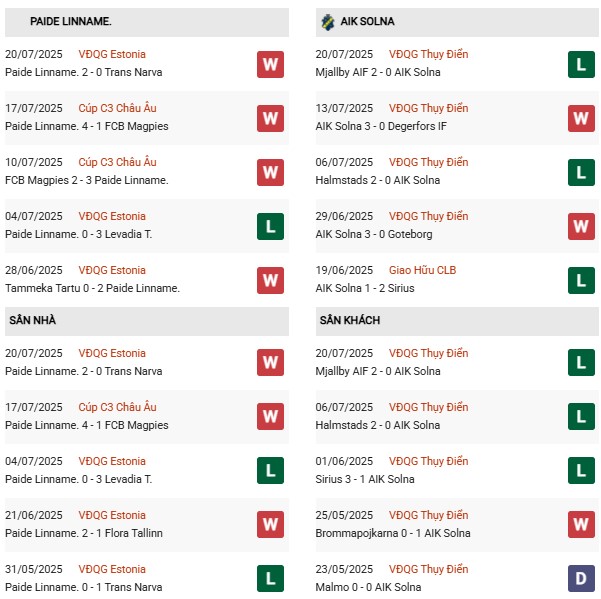Click the Paide Linname. 2-1 Flora Tallinn match
This screenshot has width=601, height=599.
84,533
